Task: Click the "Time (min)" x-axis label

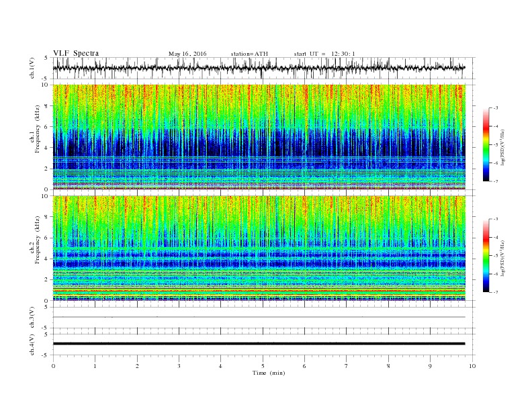Action: click(x=269, y=373)
